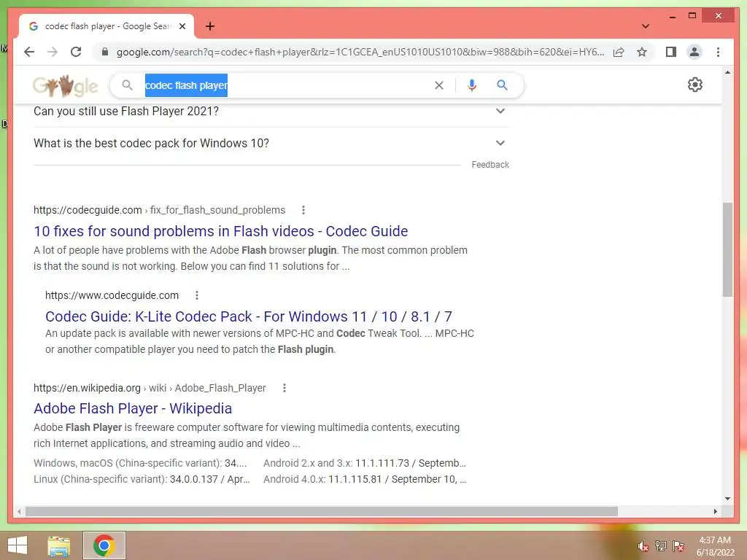Click the Feedback link

[489, 165]
